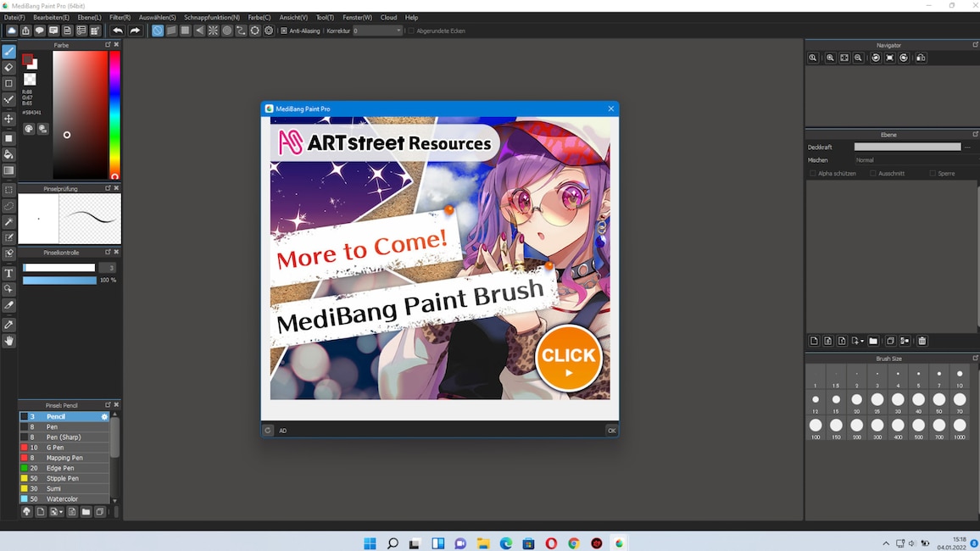Image resolution: width=980 pixels, height=551 pixels.
Task: Click the palette icon in the Farbe panel
Action: [x=29, y=129]
